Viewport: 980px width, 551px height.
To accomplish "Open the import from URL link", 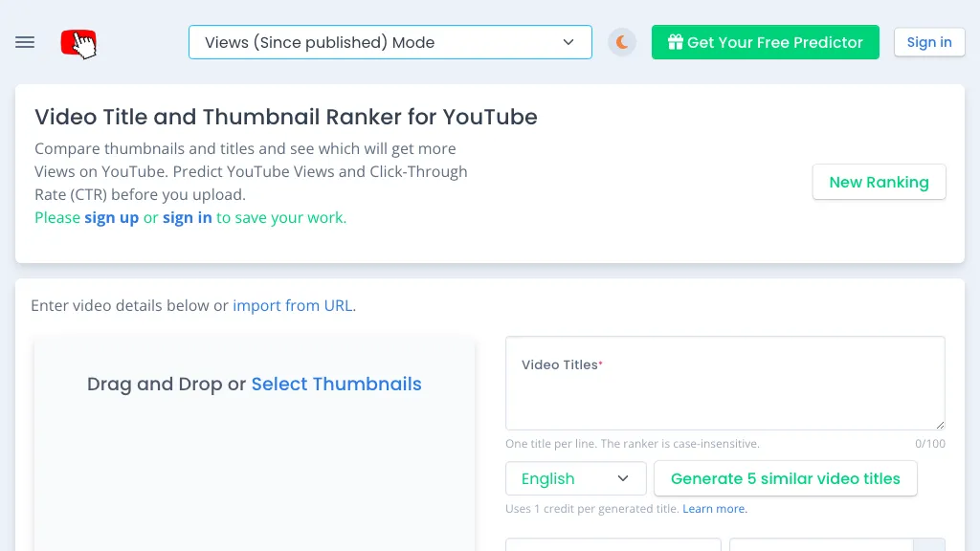I will 292,305.
